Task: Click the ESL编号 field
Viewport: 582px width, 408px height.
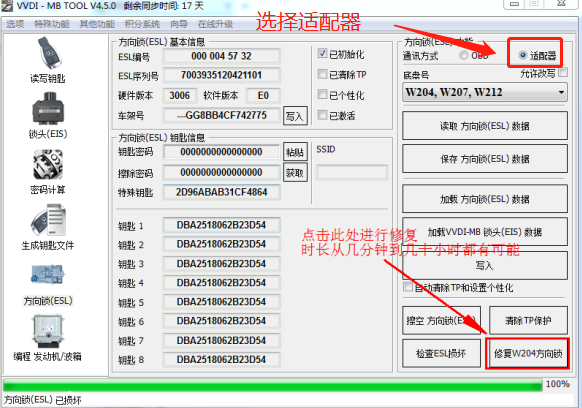Action: coord(222,56)
